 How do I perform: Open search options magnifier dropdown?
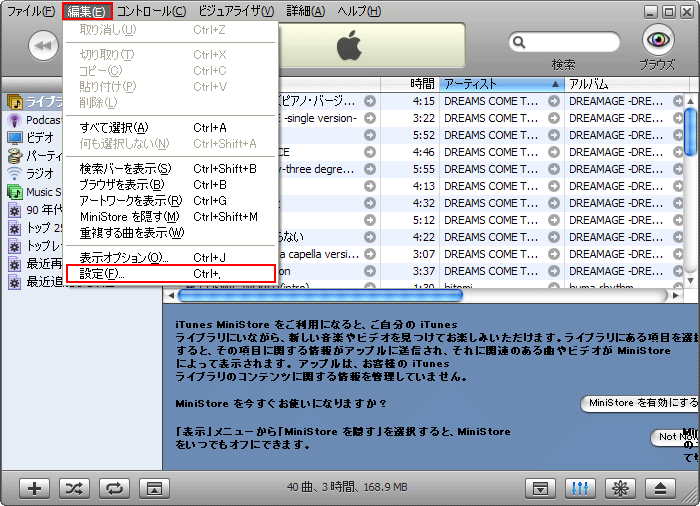click(x=521, y=42)
